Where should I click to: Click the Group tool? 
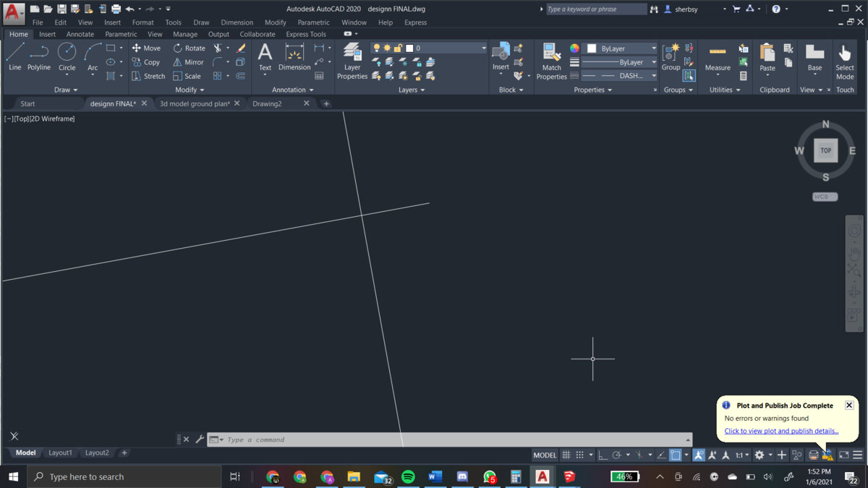click(x=671, y=56)
